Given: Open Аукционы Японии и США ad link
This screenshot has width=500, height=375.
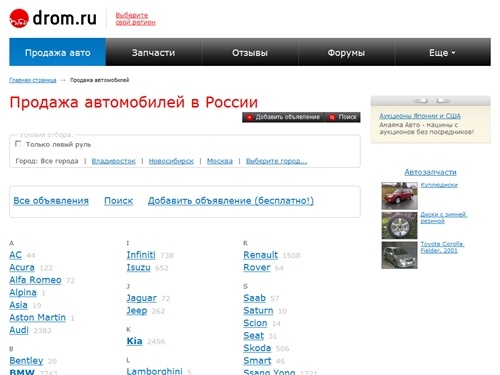Looking at the screenshot, I should 420,116.
